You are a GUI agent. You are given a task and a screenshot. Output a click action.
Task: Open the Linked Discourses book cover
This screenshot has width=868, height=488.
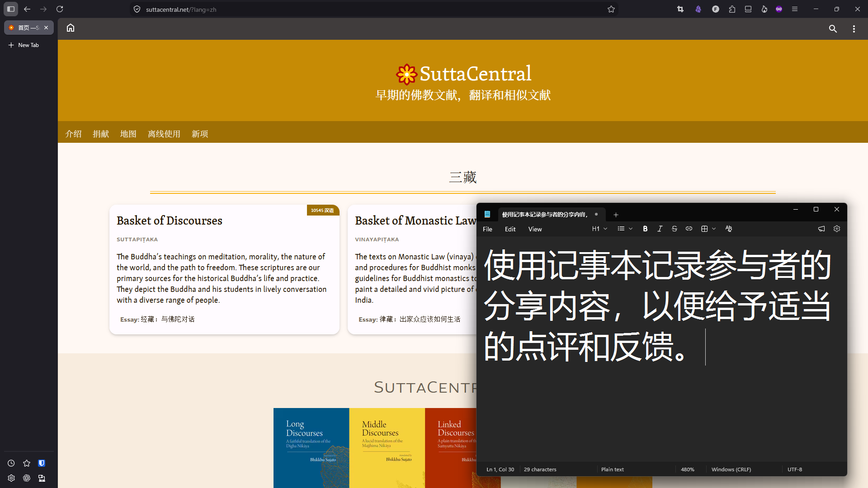point(451,448)
